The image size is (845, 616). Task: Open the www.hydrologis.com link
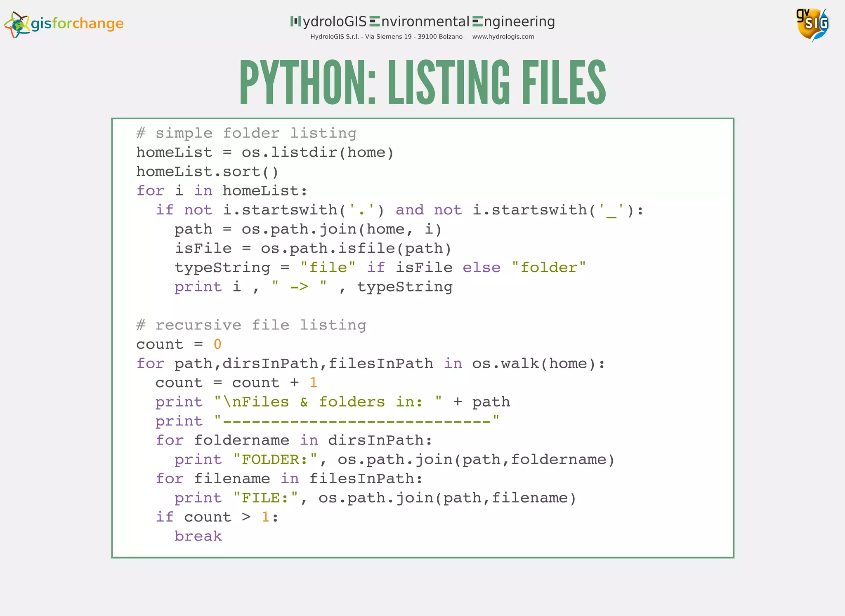click(503, 37)
